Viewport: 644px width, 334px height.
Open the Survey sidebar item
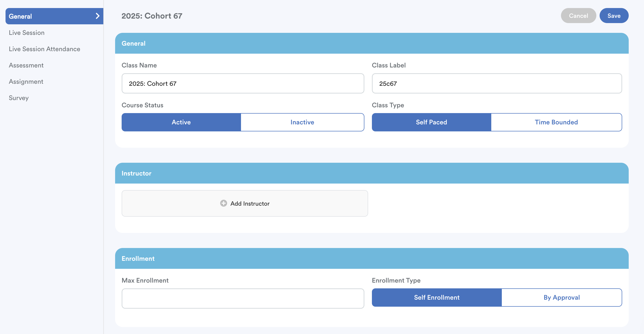[x=19, y=98]
